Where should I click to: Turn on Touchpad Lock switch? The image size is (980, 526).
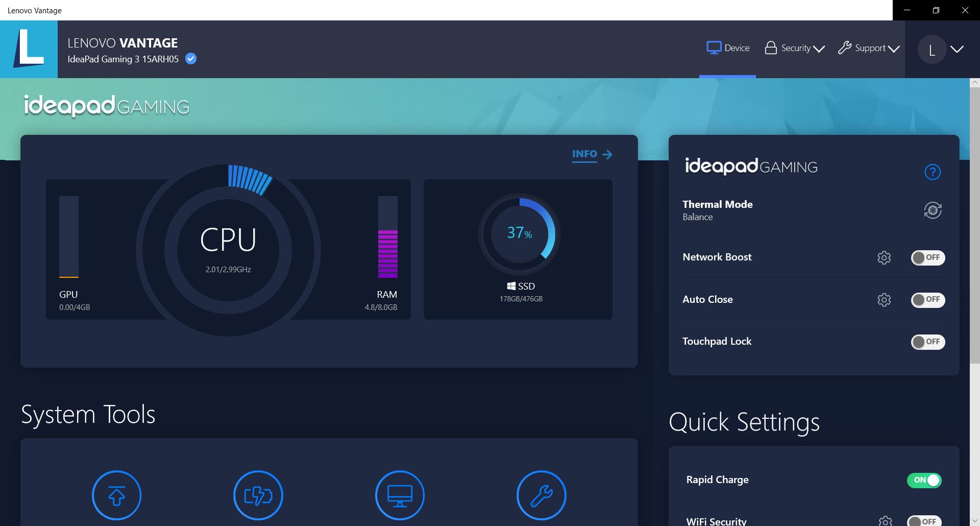click(927, 342)
